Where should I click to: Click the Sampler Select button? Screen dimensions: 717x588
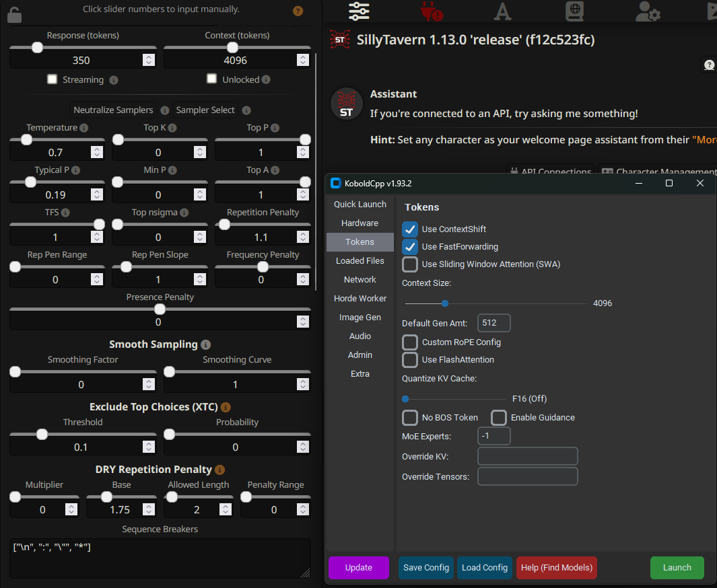click(205, 110)
